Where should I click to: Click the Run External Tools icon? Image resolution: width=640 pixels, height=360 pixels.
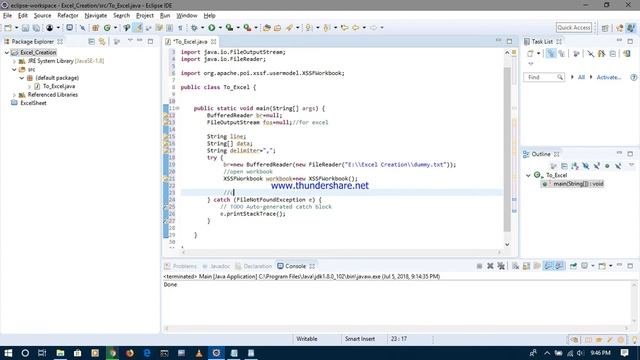(x=247, y=28)
